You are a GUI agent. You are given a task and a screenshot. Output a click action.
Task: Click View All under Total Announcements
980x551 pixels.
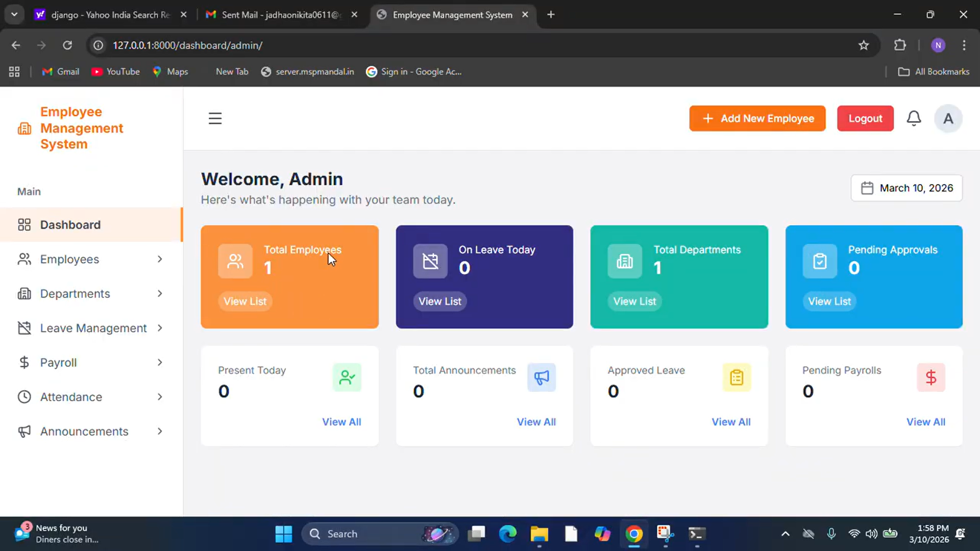tap(536, 422)
